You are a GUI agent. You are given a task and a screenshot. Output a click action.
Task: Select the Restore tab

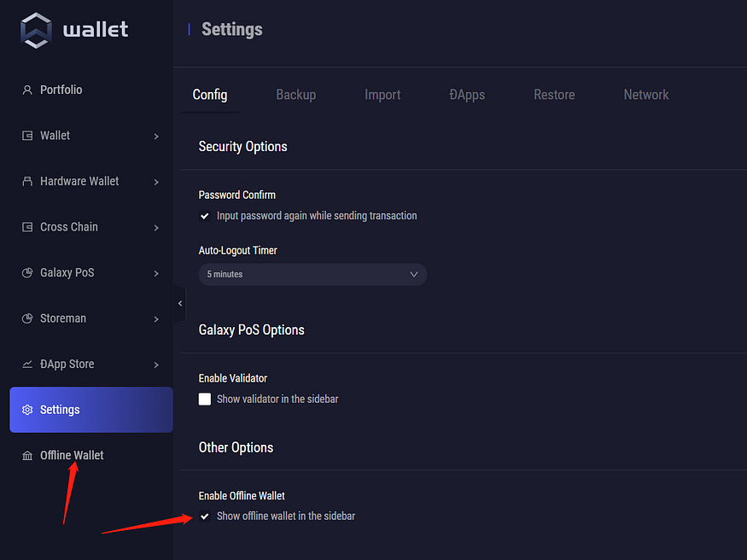(554, 95)
